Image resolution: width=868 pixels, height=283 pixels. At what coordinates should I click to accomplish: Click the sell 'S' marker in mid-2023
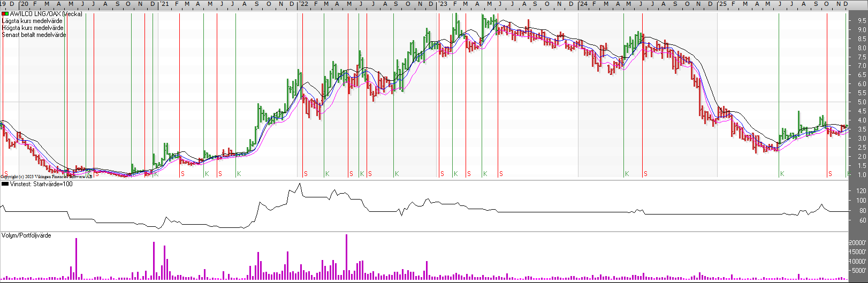pyautogui.click(x=501, y=174)
